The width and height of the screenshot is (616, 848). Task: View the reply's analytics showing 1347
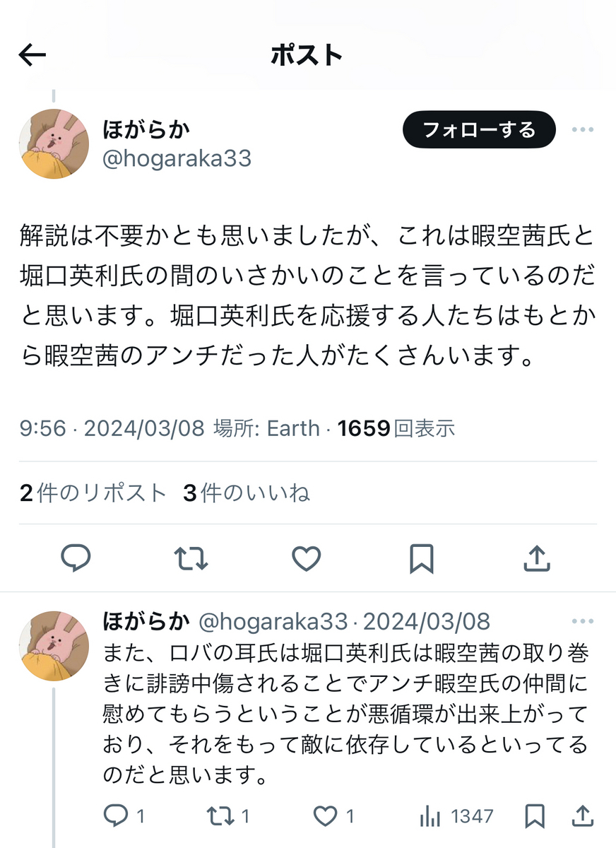point(456,817)
